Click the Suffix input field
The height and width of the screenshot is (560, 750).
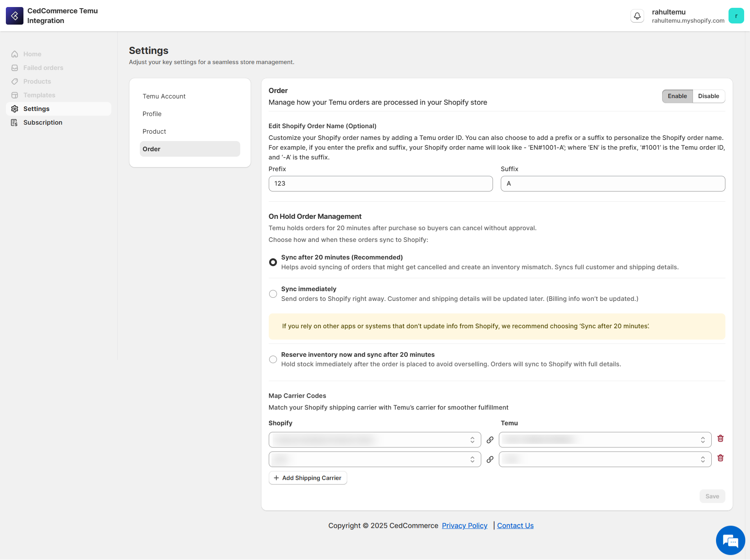point(613,184)
